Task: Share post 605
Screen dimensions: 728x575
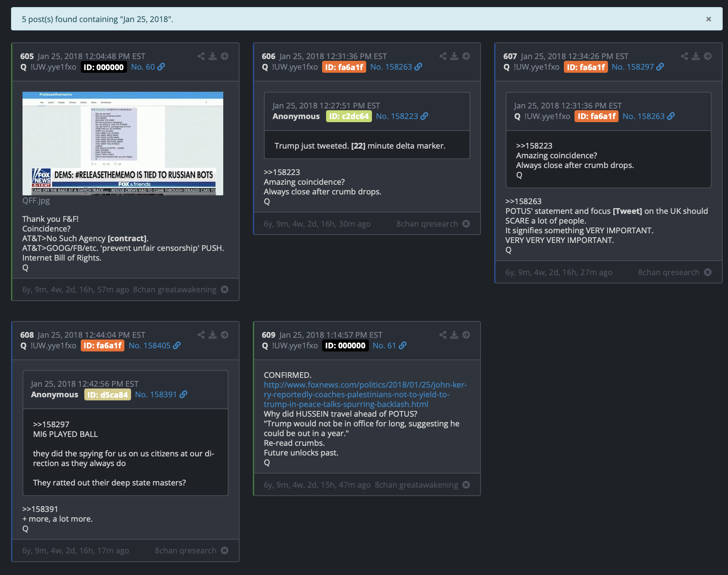Action: tap(201, 56)
